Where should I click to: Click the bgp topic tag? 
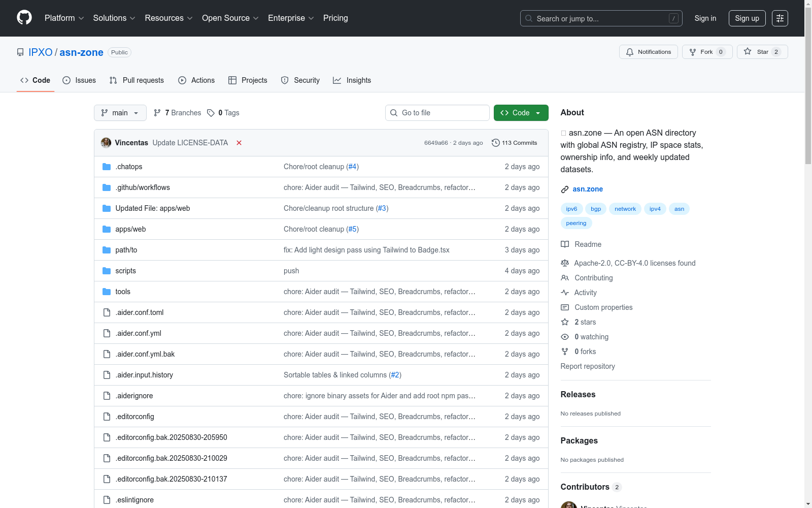point(596,209)
